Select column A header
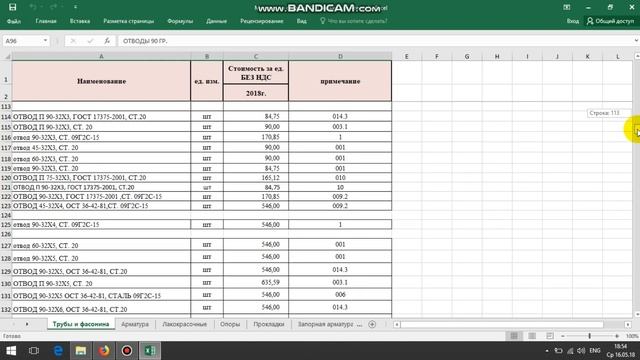The width and height of the screenshot is (640, 360). coord(101,56)
